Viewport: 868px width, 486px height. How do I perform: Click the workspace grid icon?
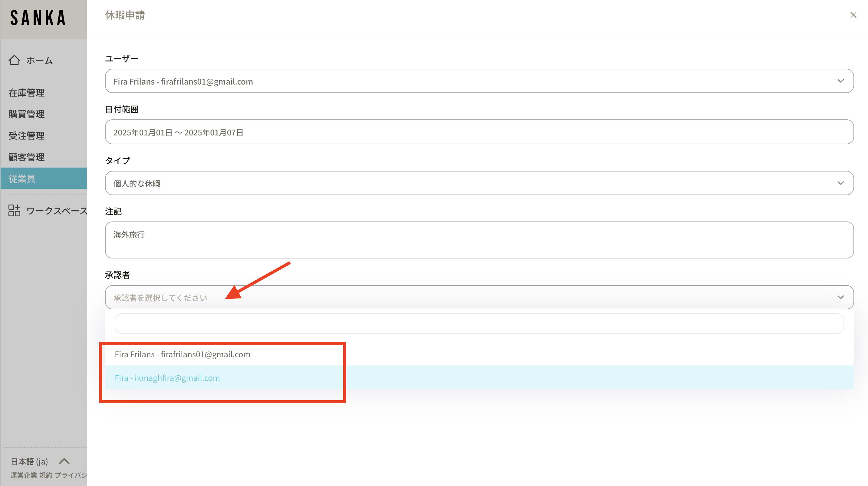(x=14, y=211)
